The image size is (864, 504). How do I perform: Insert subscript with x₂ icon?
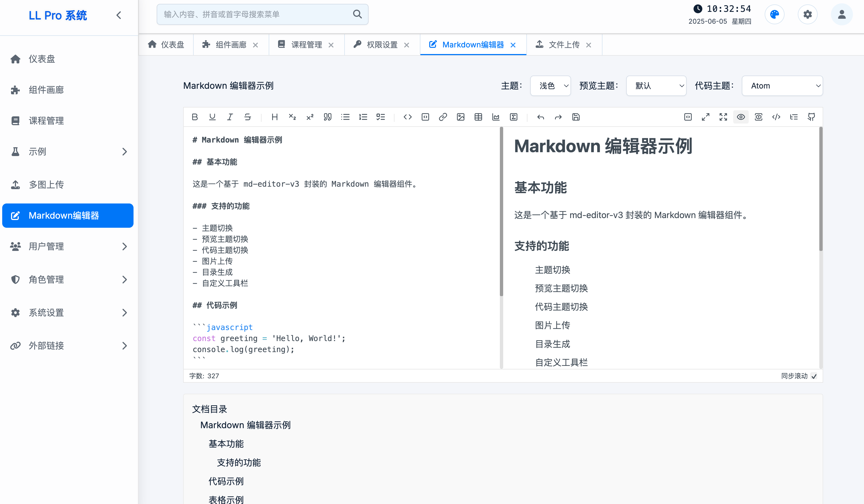[292, 117]
